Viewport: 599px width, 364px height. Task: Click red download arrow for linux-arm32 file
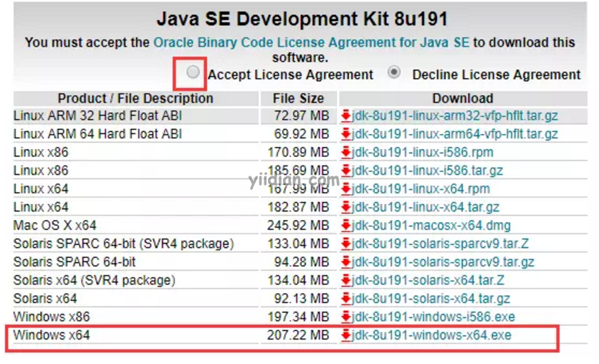tap(346, 115)
